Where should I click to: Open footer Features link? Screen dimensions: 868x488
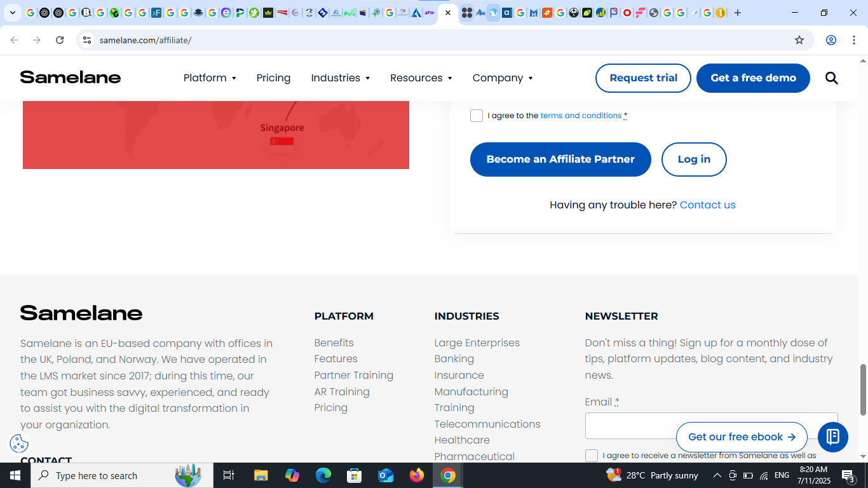coord(336,359)
